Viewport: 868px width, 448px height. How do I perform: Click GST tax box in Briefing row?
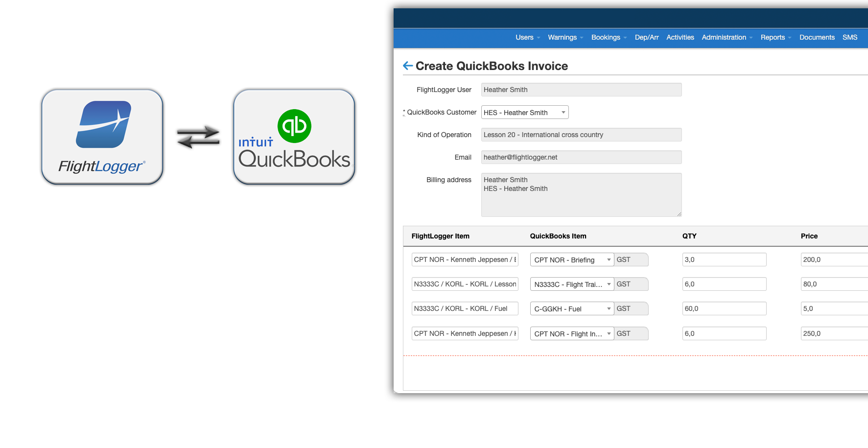(x=632, y=259)
